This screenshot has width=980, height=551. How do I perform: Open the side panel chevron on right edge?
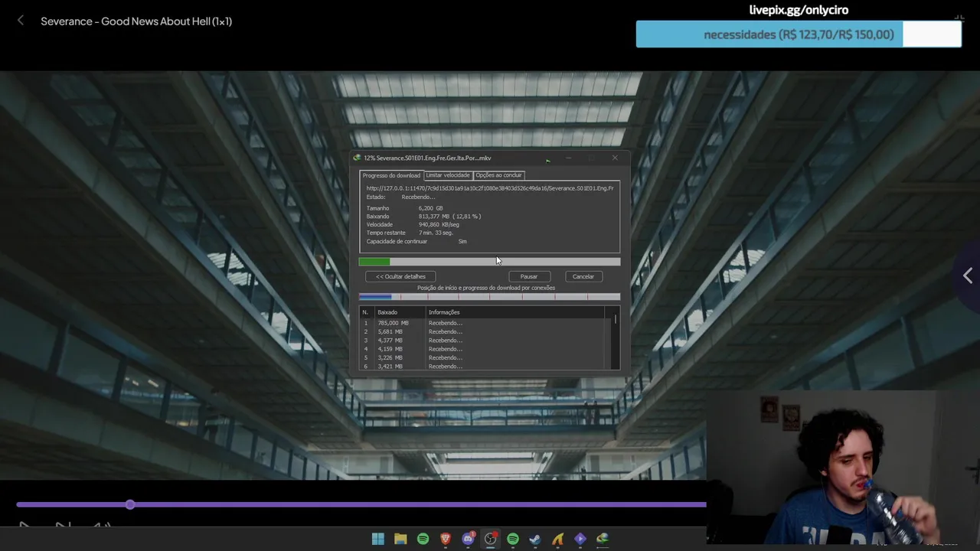tap(968, 275)
